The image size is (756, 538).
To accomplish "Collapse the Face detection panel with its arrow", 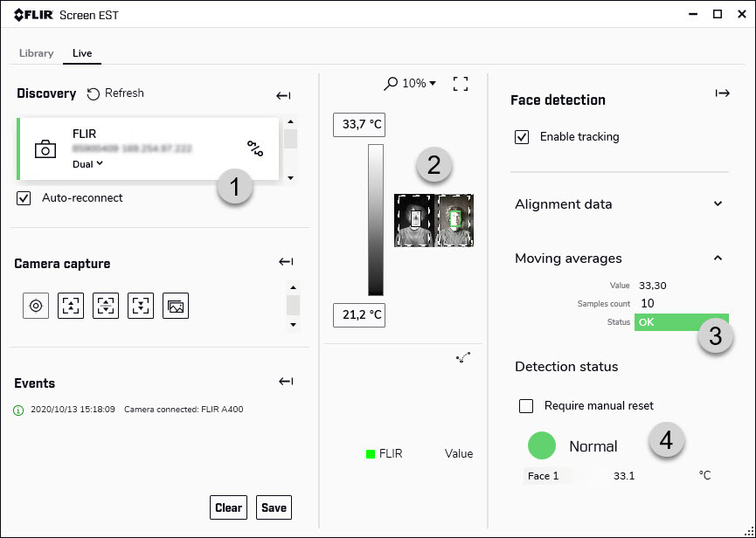I will click(722, 93).
